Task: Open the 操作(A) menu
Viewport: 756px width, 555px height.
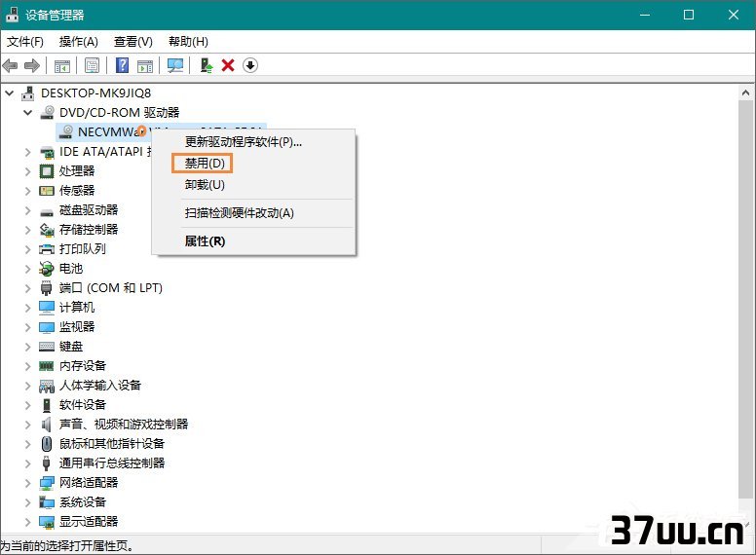Action: tap(79, 42)
